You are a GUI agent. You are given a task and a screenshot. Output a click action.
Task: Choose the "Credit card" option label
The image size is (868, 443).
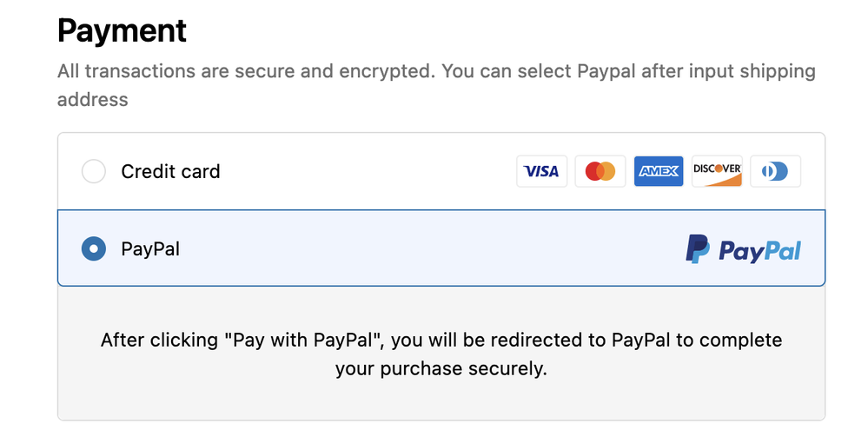[x=170, y=171]
